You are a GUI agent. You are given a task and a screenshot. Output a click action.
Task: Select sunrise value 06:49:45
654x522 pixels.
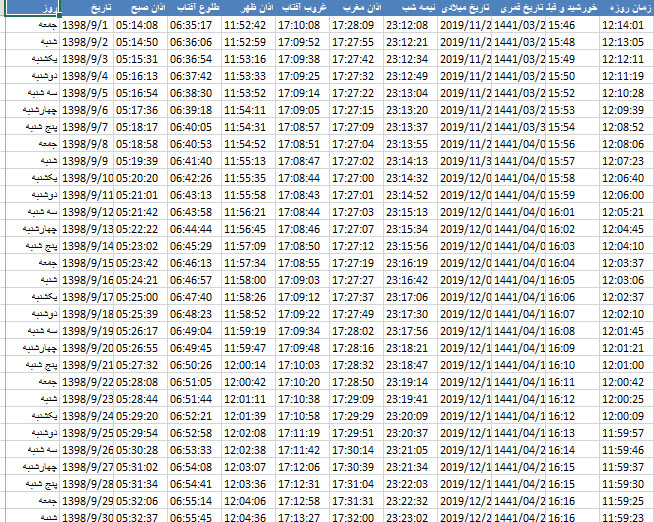pos(194,348)
